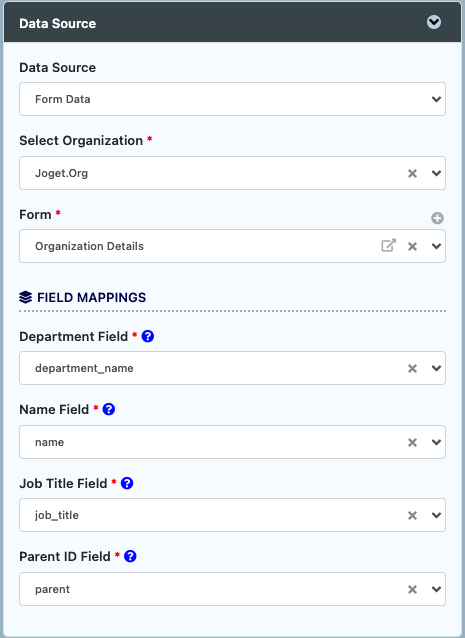465x638 pixels.
Task: Show help for Job Title Field
Action: (127, 483)
